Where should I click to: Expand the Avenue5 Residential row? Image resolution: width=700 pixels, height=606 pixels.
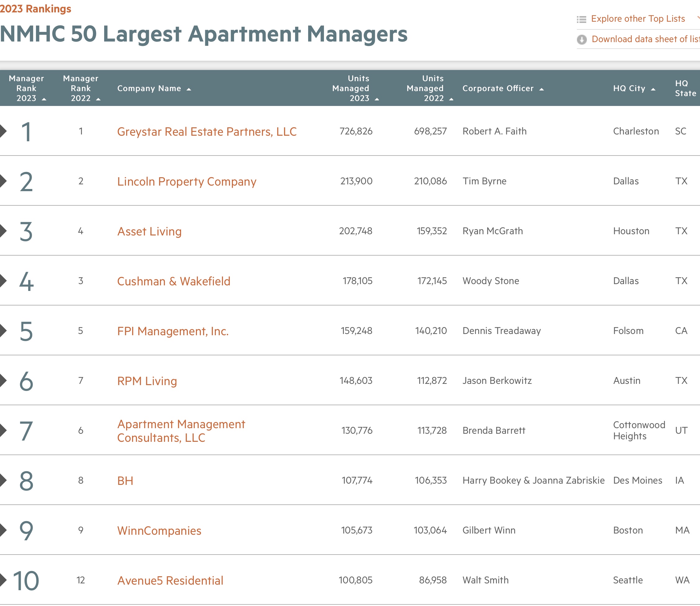point(3,580)
